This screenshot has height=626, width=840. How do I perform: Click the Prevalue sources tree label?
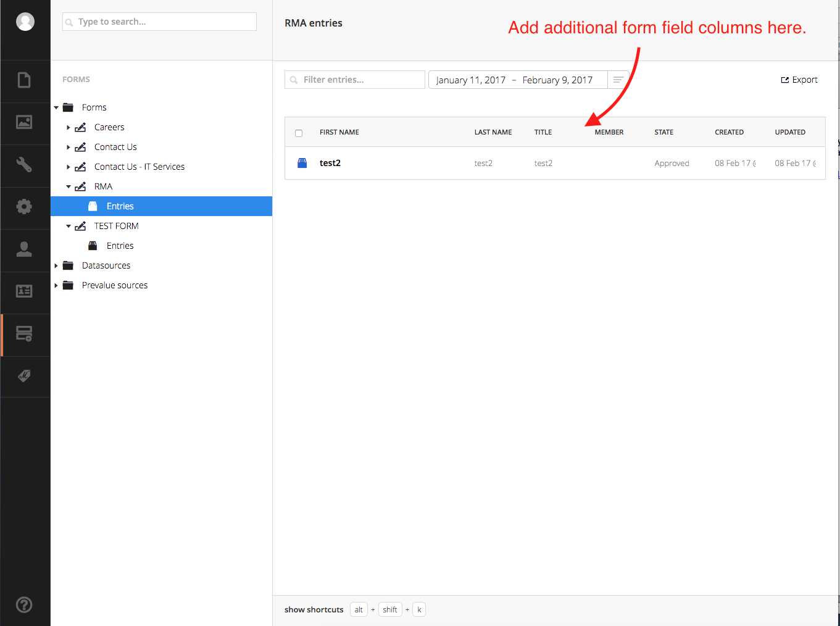point(115,285)
